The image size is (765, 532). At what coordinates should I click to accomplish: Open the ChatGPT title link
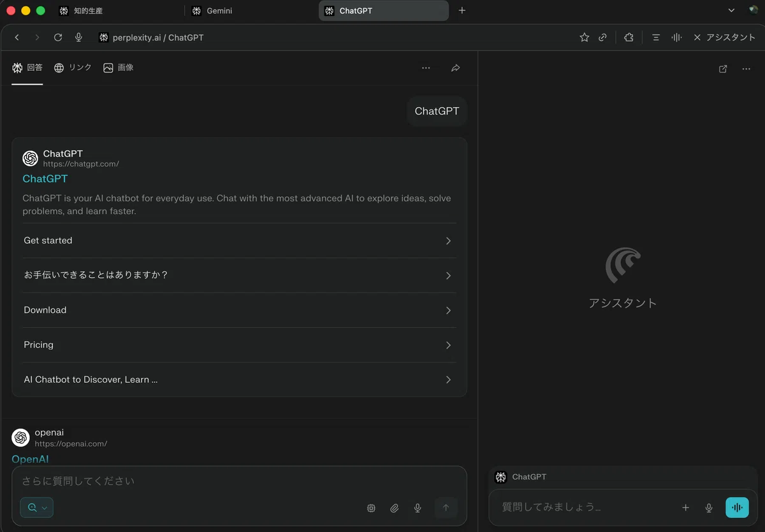(45, 179)
